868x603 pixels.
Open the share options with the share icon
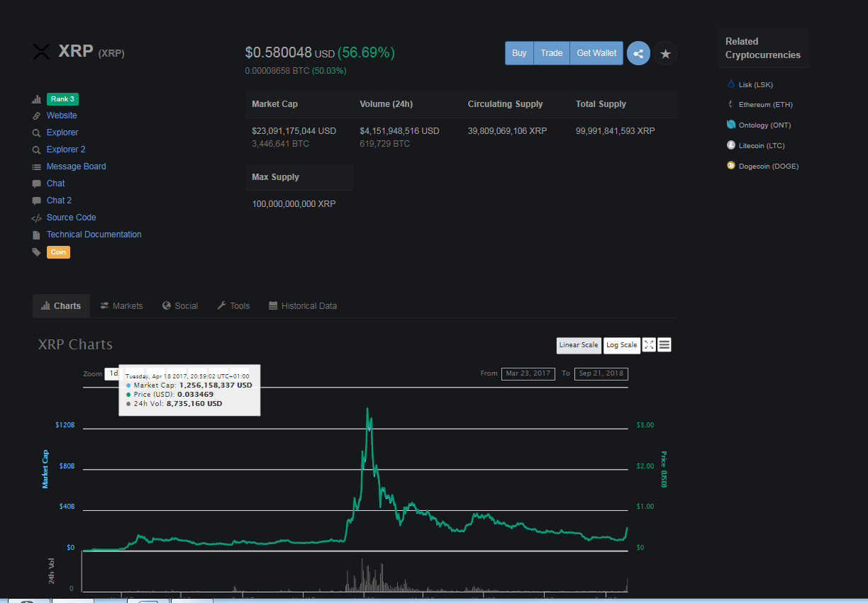pos(638,53)
